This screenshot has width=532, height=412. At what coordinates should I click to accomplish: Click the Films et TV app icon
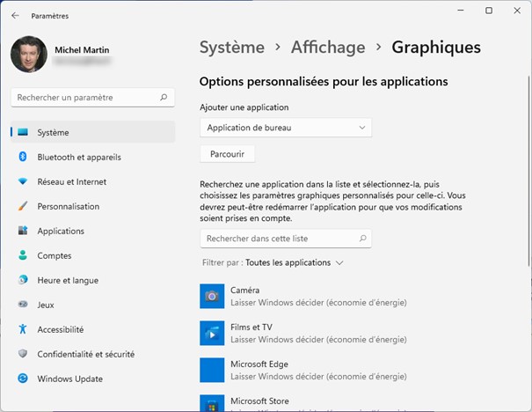(212, 333)
